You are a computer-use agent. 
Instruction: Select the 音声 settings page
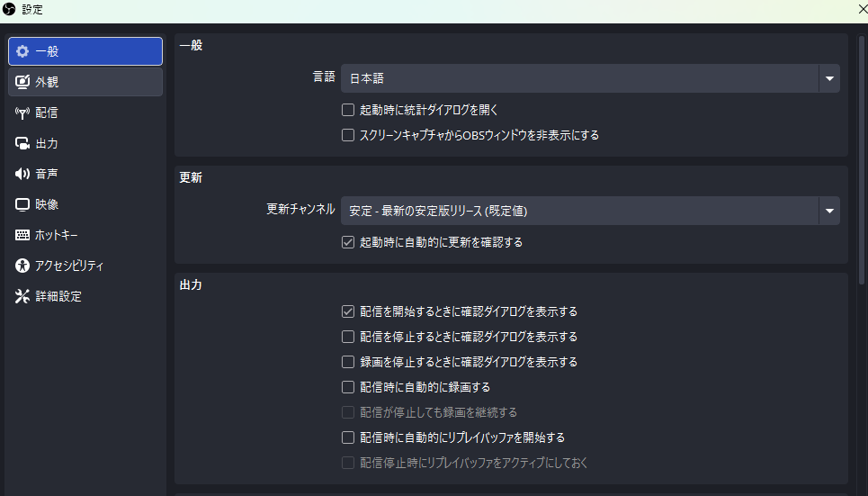tap(85, 174)
